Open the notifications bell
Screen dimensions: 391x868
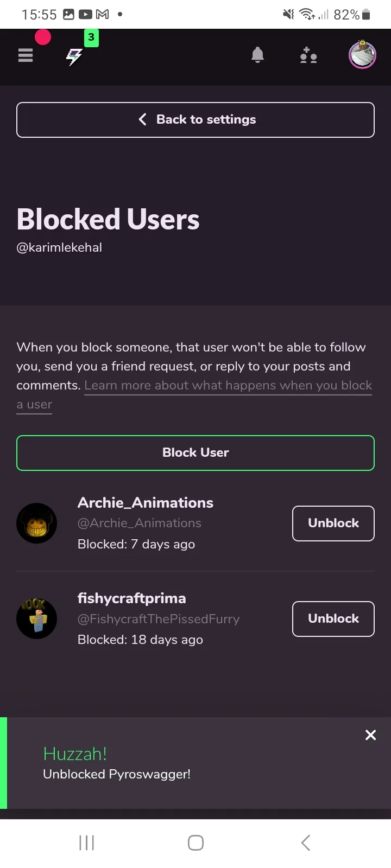coord(258,55)
